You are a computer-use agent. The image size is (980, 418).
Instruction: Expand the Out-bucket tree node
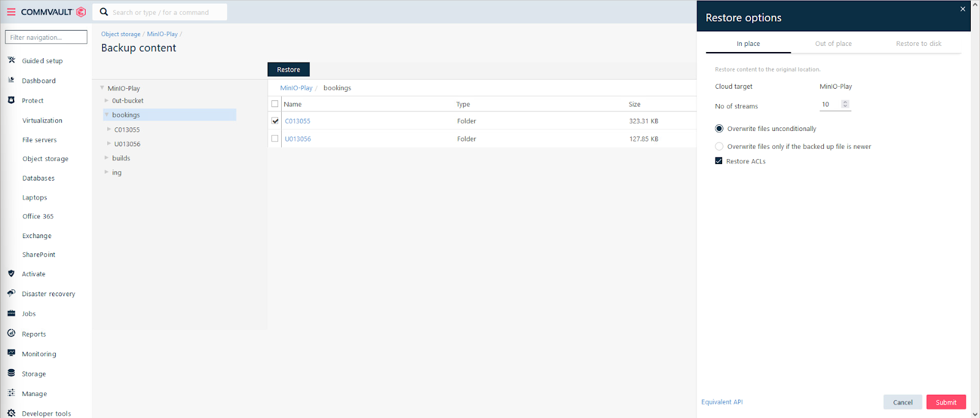[x=107, y=100]
